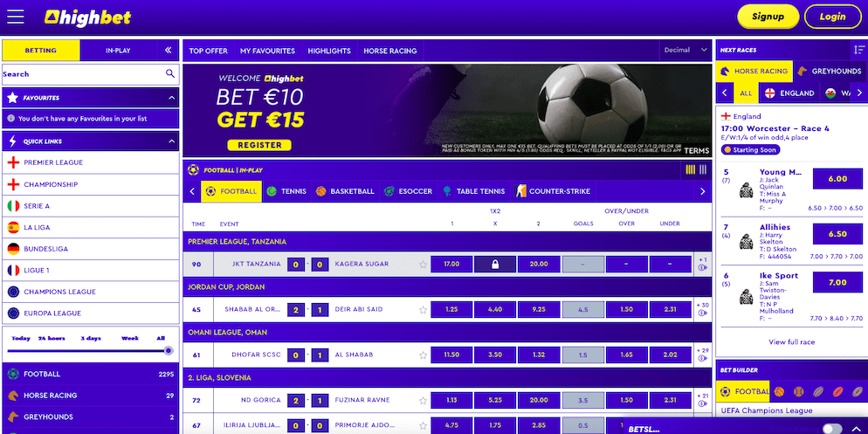Viewport: 868px width, 434px height.
Task: Open the sort icon beside Next Races
Action: [858, 50]
